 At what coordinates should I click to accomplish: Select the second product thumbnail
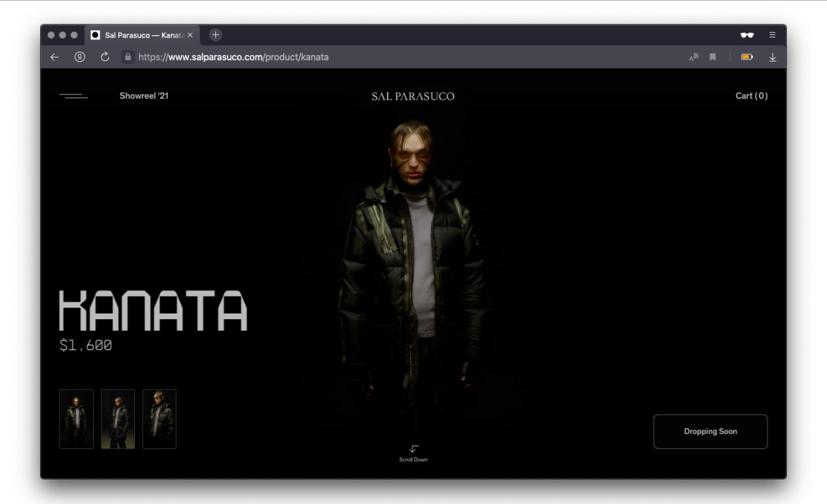pos(118,419)
